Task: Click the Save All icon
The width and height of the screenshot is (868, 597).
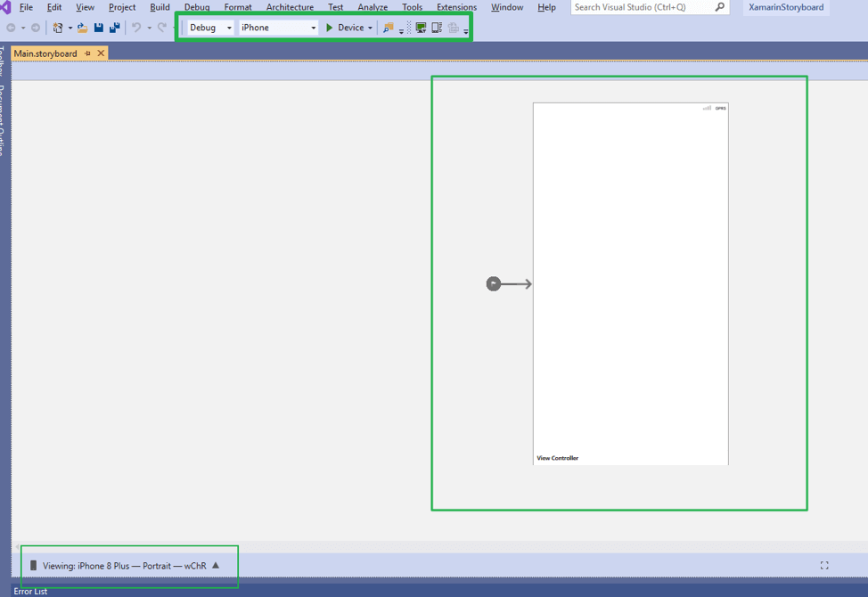Action: click(x=114, y=28)
